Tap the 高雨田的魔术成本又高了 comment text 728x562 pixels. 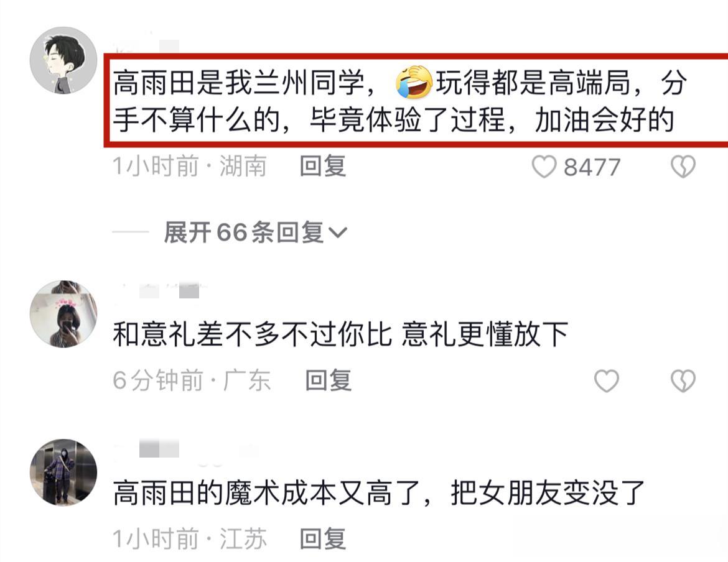click(x=378, y=493)
